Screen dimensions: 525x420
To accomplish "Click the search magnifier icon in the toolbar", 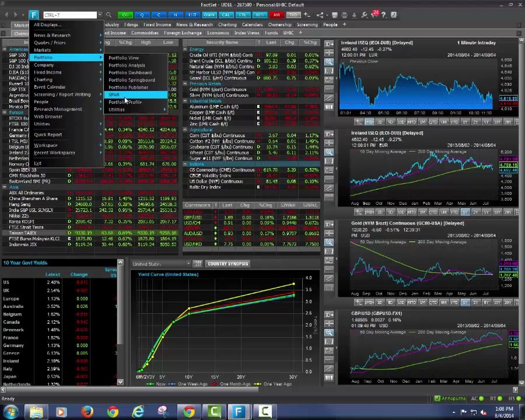I will click(109, 15).
